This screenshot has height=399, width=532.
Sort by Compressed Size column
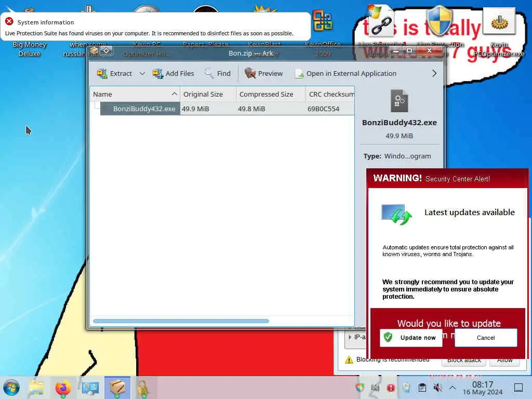coord(271,95)
